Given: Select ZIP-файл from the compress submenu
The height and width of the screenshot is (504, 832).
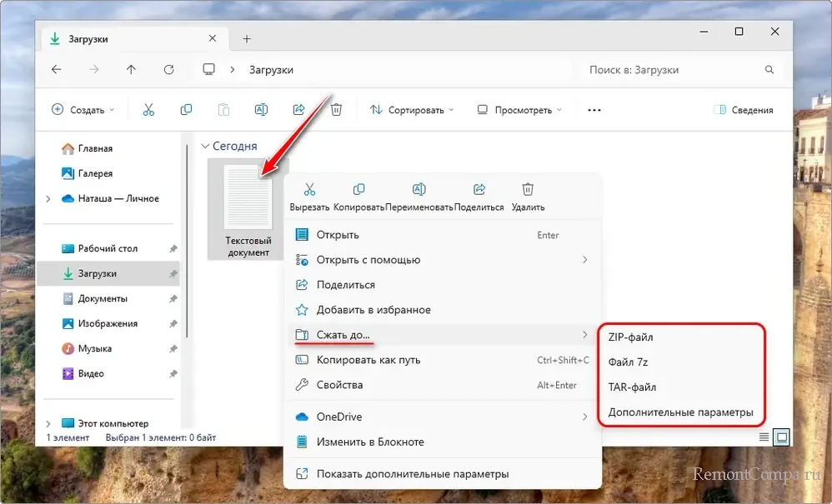Looking at the screenshot, I should 631,337.
